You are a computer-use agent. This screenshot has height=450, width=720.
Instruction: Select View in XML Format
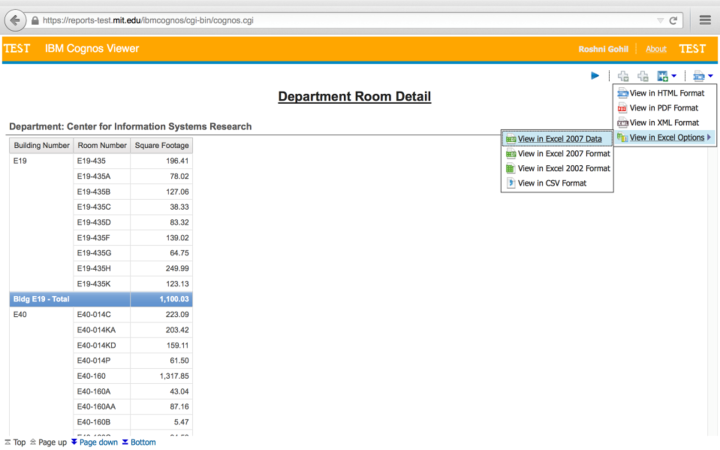(x=662, y=123)
